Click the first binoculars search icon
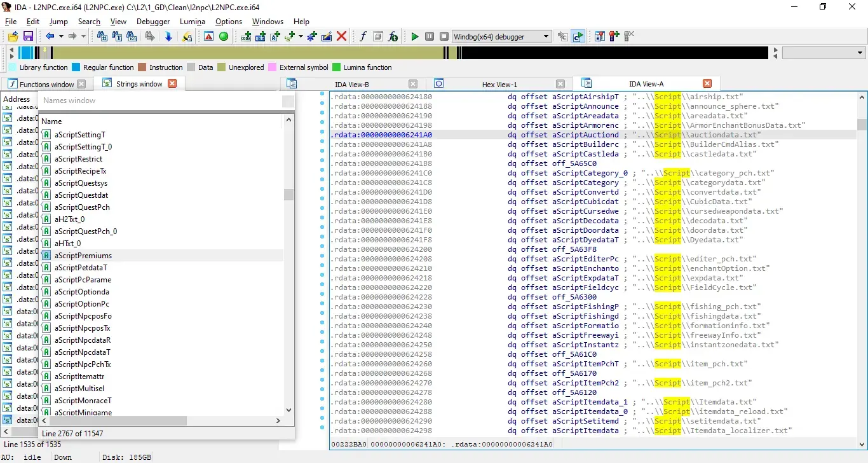 coord(102,36)
